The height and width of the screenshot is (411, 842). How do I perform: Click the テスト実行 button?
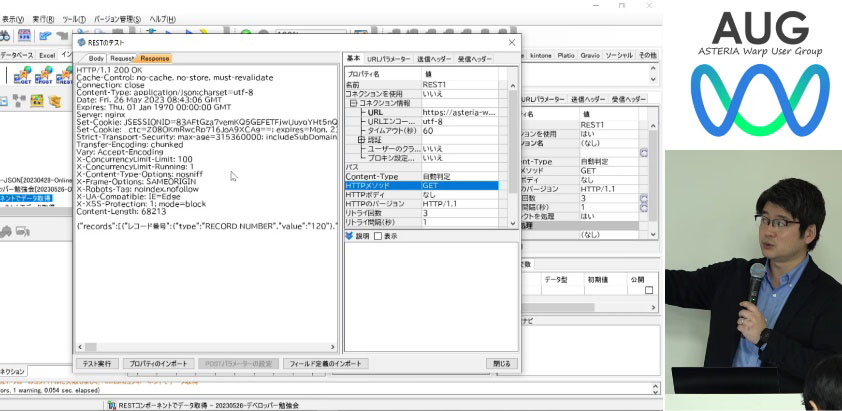click(97, 364)
